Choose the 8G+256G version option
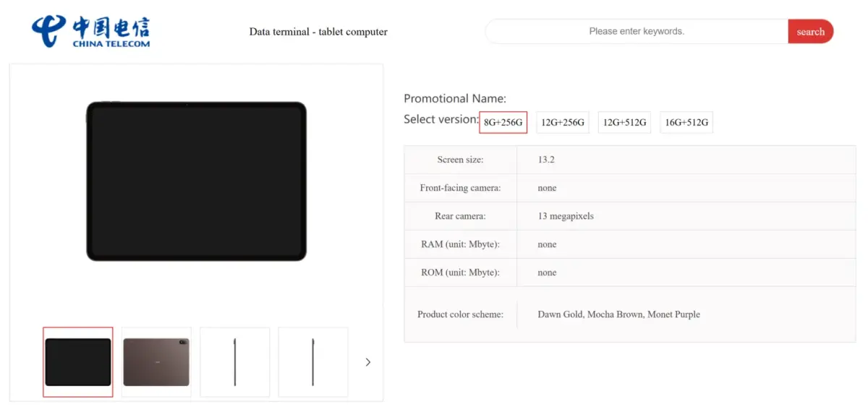 [503, 122]
